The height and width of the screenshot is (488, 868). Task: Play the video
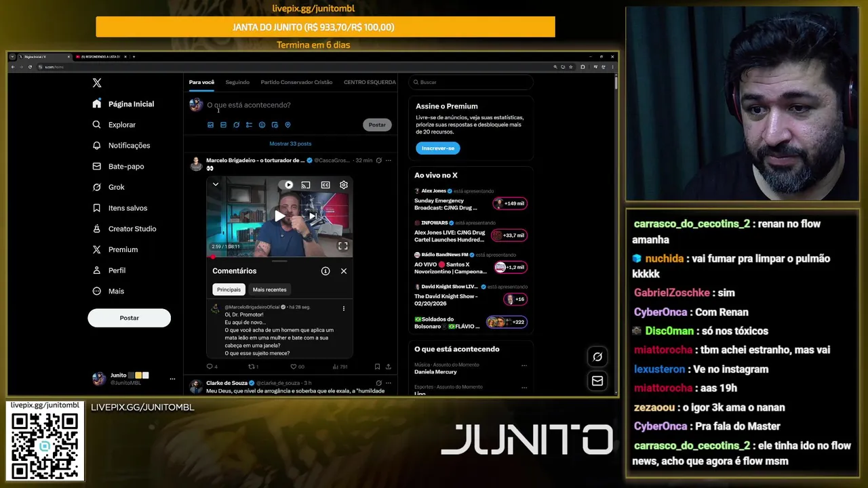tap(279, 216)
